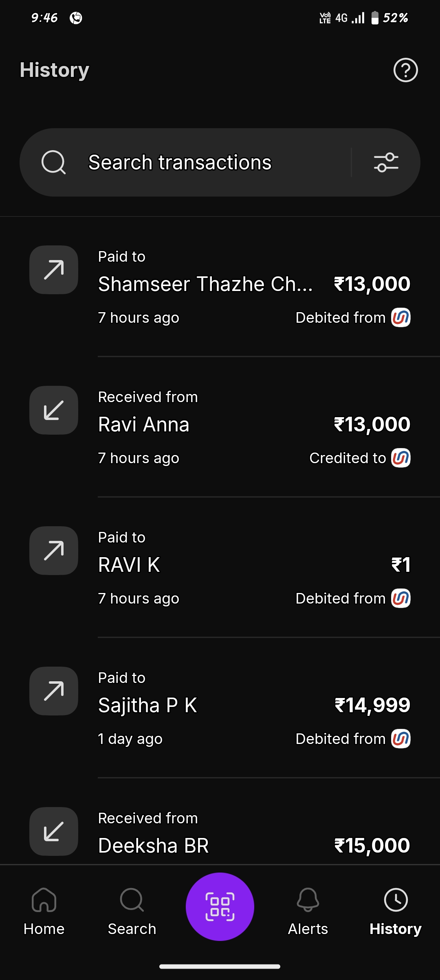
Task: Tap the search magnifier in search bar
Action: (x=53, y=162)
